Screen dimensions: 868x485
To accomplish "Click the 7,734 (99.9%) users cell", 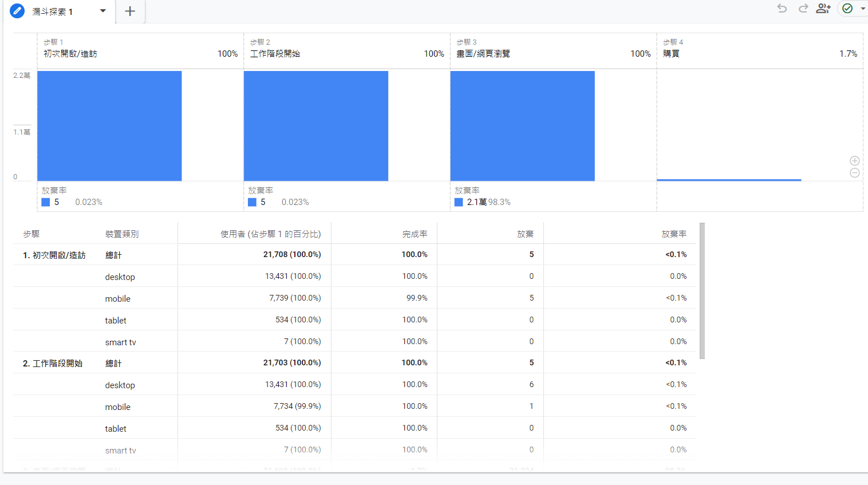I will pyautogui.click(x=297, y=406).
